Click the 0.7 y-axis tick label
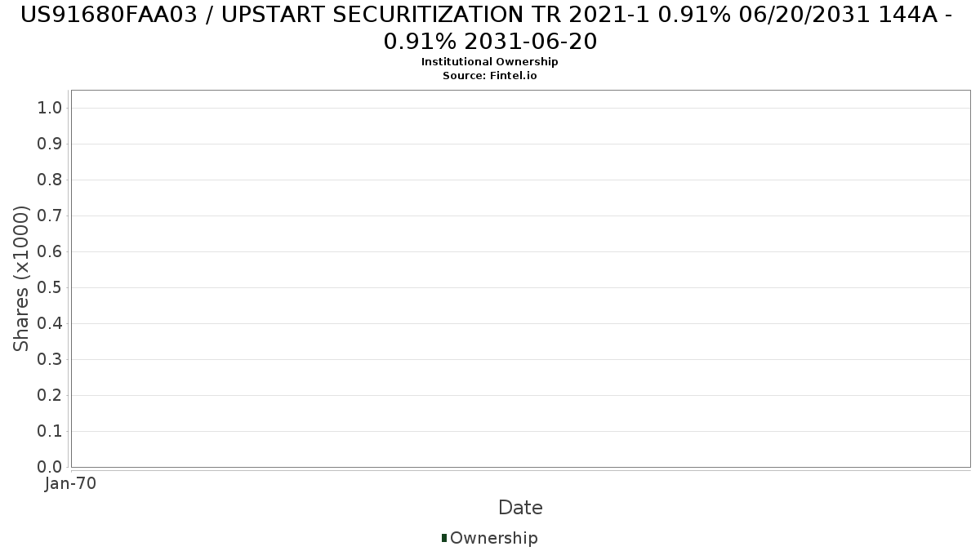980x551 pixels. [x=50, y=216]
